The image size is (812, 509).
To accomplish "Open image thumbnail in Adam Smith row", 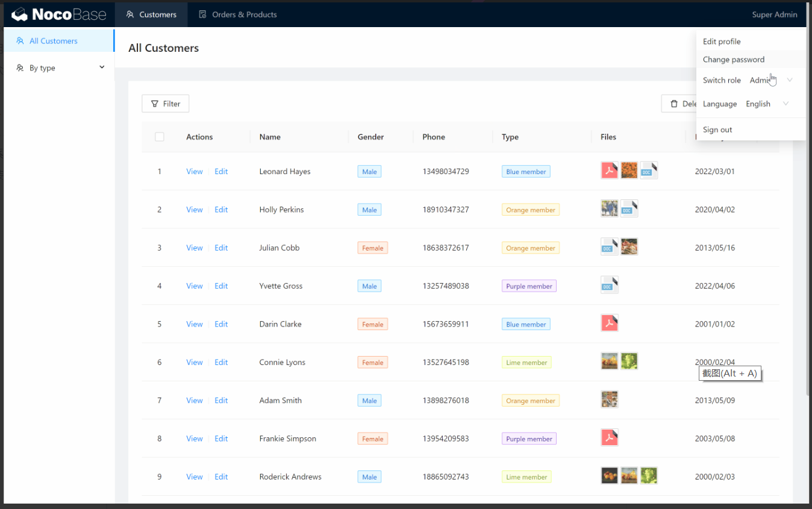I will click(x=609, y=399).
